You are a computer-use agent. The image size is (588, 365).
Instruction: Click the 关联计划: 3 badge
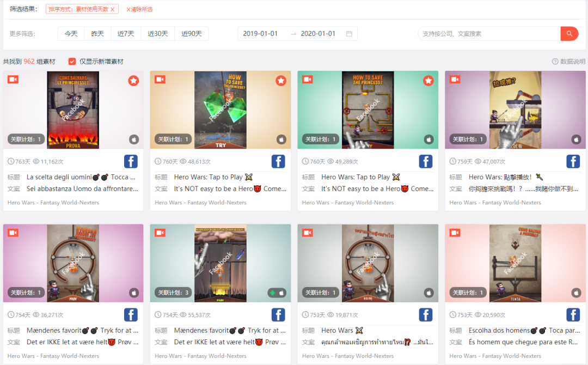coord(173,293)
